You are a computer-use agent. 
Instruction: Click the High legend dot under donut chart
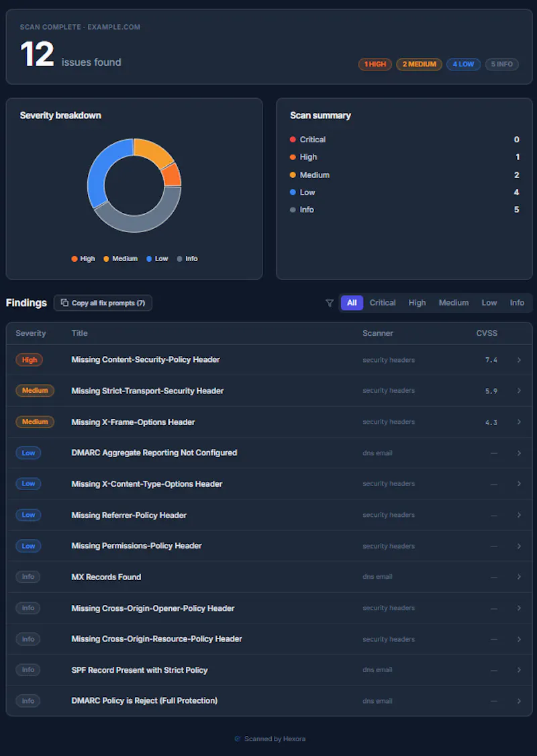click(x=75, y=259)
